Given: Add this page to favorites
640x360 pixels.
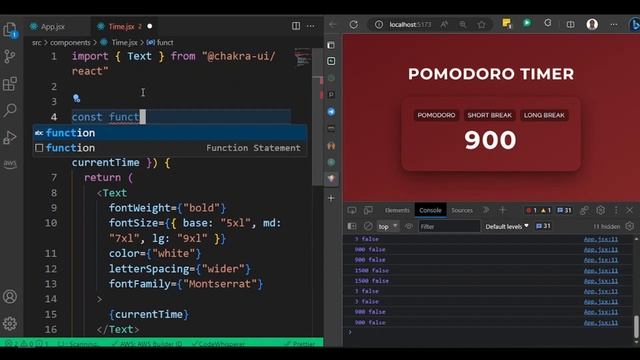Looking at the screenshot, I should pos(482,24).
